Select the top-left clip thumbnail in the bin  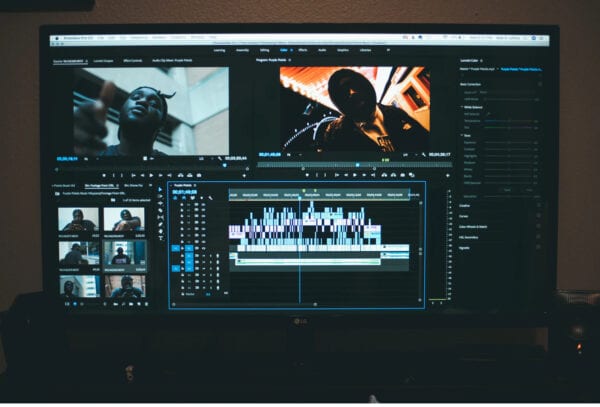click(78, 220)
